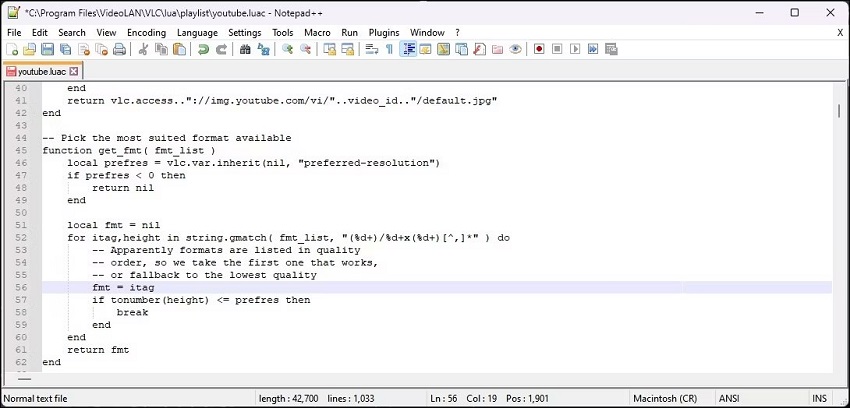Open the Run menu

click(x=350, y=33)
